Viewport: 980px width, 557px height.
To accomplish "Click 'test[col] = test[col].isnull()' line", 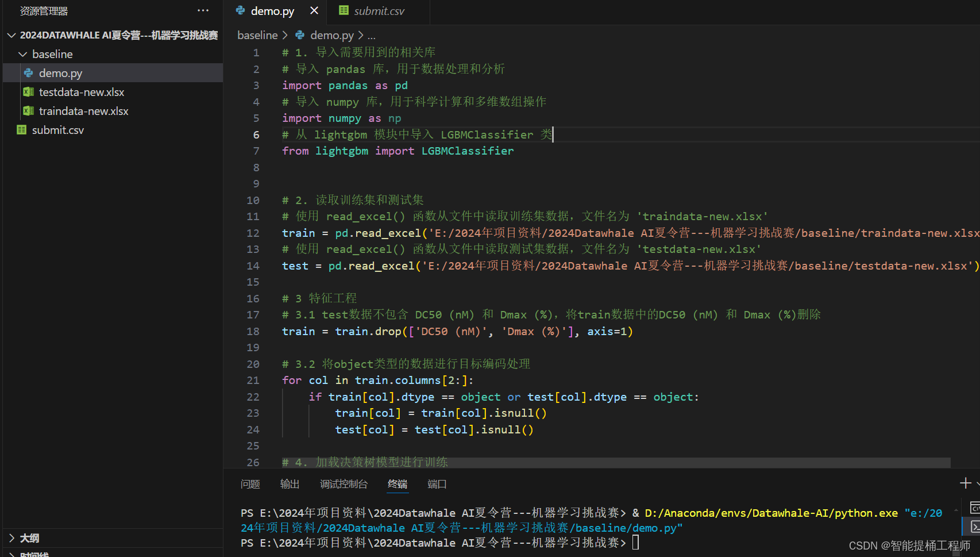I will click(x=434, y=429).
